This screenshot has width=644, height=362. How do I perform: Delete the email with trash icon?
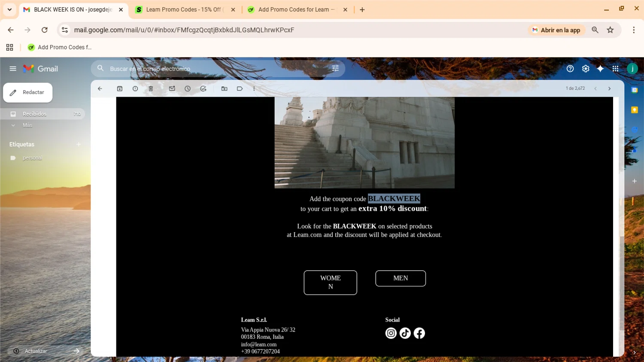coord(151,89)
